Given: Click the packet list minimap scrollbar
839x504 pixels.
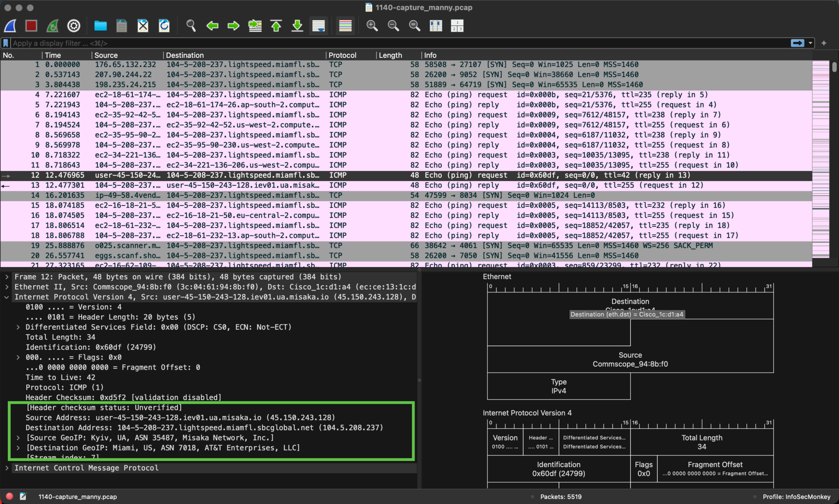Looking at the screenshot, I should [x=820, y=159].
